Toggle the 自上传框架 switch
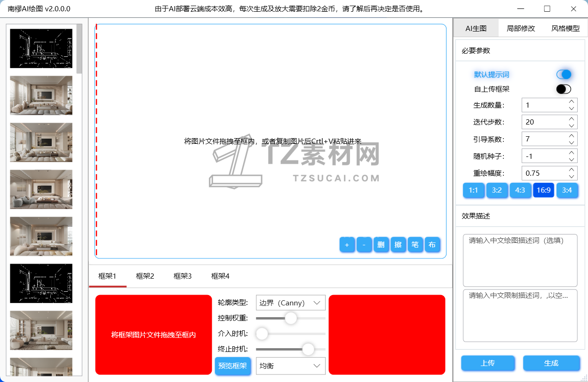The height and width of the screenshot is (382, 588). (564, 89)
